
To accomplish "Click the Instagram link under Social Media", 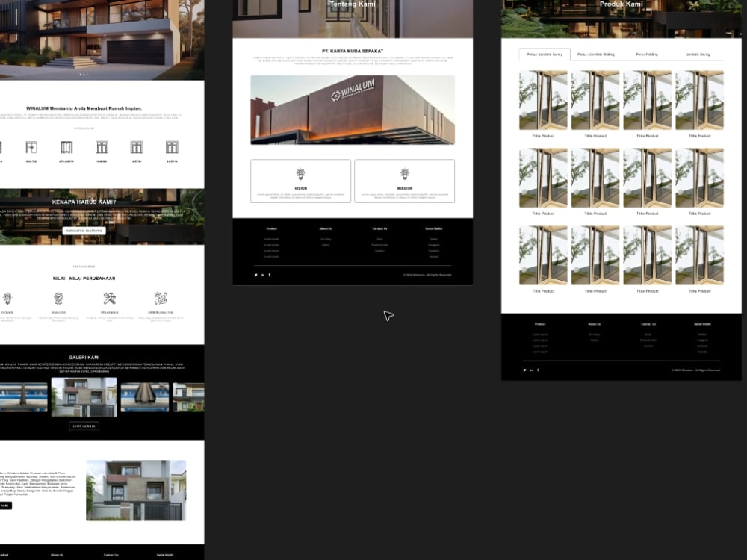I will point(434,244).
